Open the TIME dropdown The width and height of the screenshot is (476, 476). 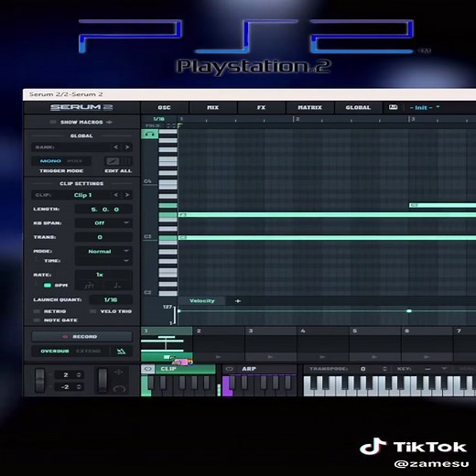(103, 261)
